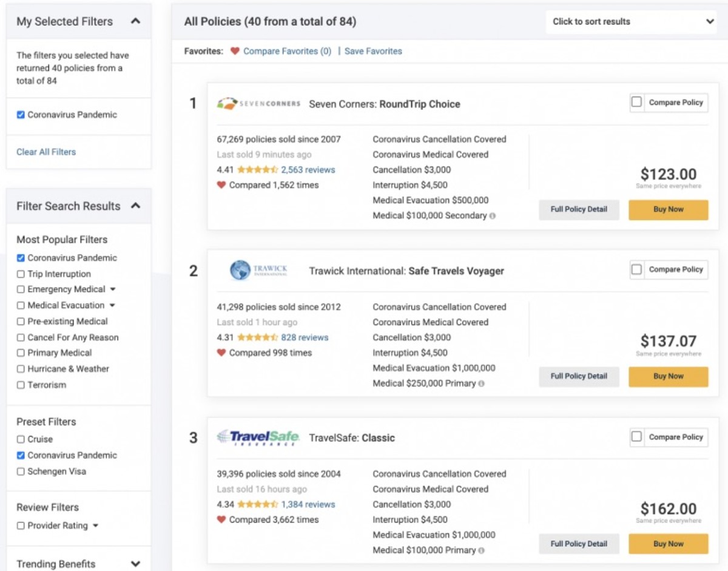Click the heart icon beside Compare Favorites
Image resolution: width=728 pixels, height=571 pixels.
[x=235, y=52]
